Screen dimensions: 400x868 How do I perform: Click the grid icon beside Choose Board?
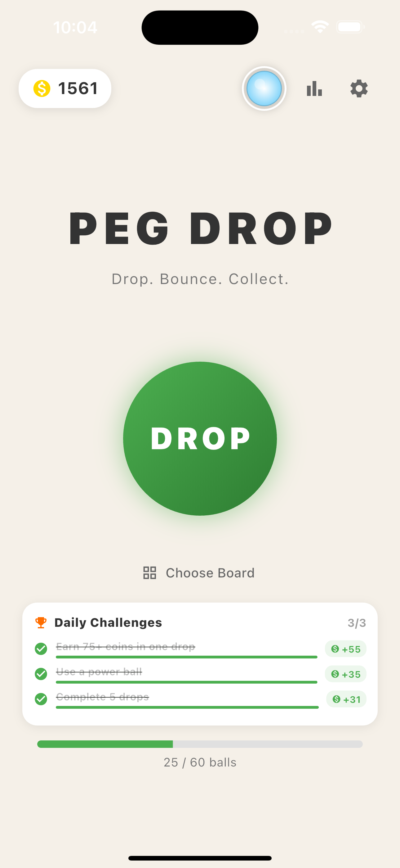[149, 573]
